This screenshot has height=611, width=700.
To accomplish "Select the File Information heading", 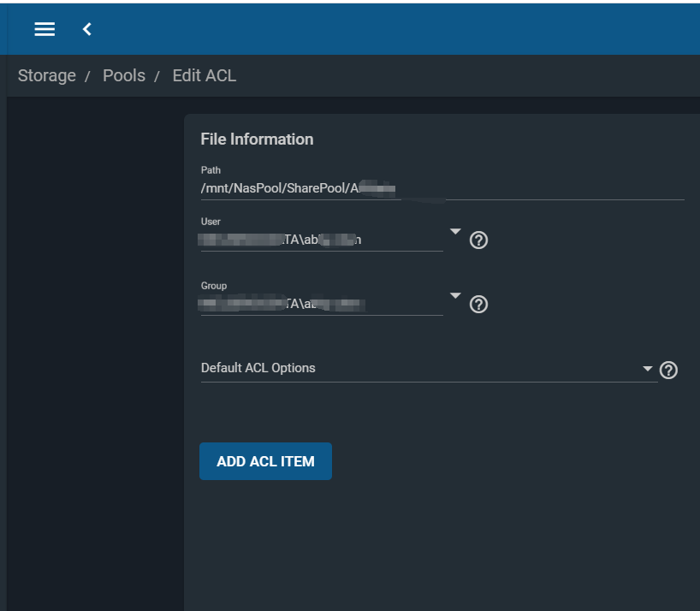I will 257,139.
